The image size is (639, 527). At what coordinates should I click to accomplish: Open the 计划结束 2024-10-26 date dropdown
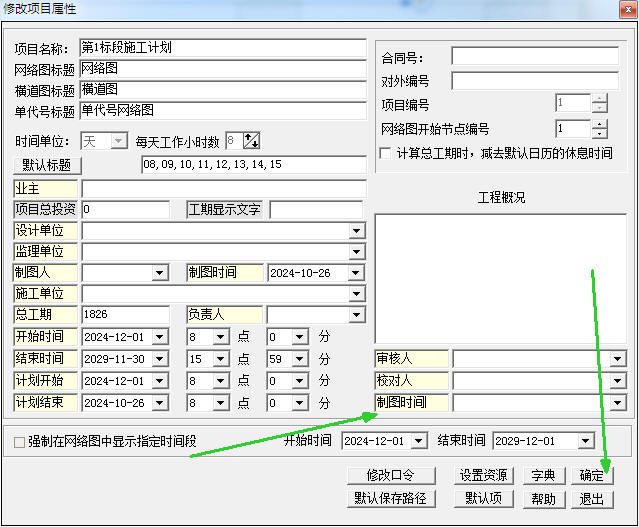click(x=160, y=403)
